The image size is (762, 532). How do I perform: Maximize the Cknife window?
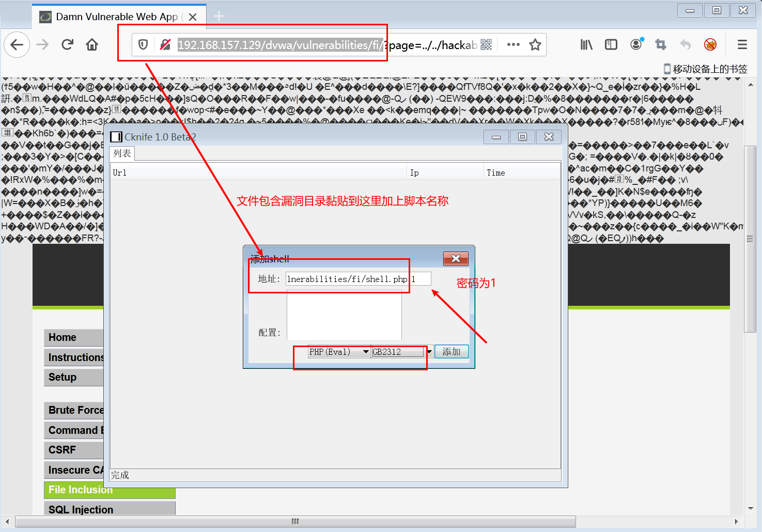point(522,137)
